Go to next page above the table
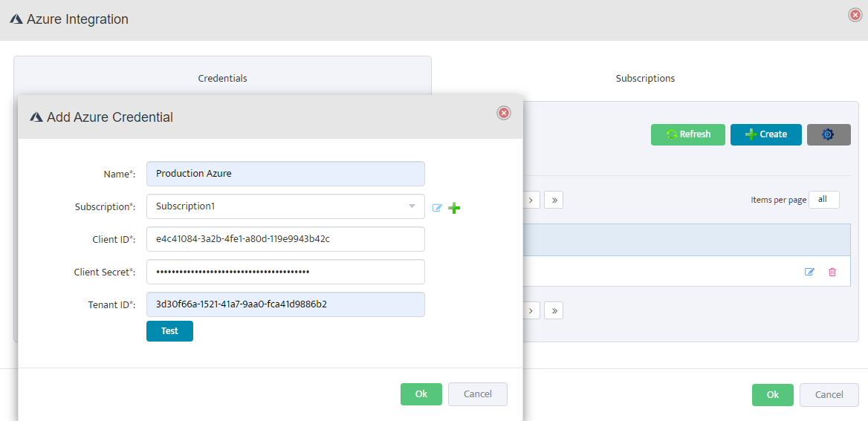Viewport: 868px width, 421px height. [531, 200]
